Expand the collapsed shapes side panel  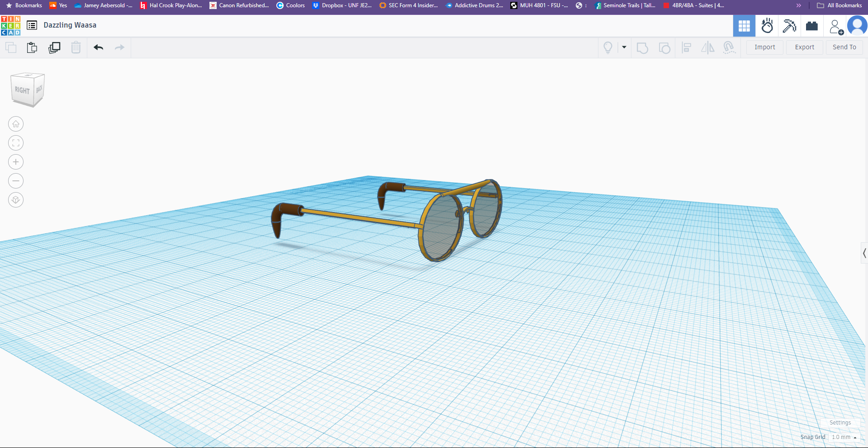tap(864, 253)
